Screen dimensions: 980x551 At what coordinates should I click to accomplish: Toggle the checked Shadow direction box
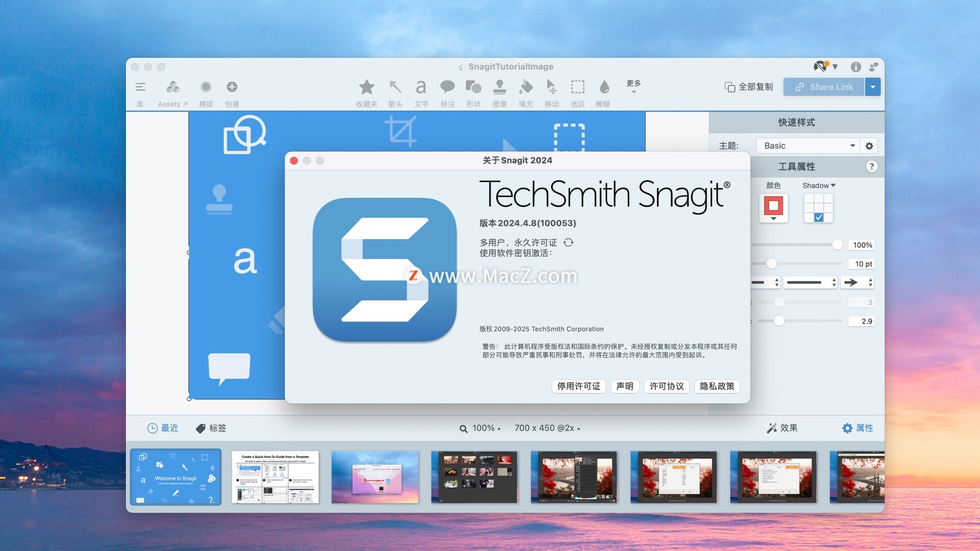[x=819, y=217]
